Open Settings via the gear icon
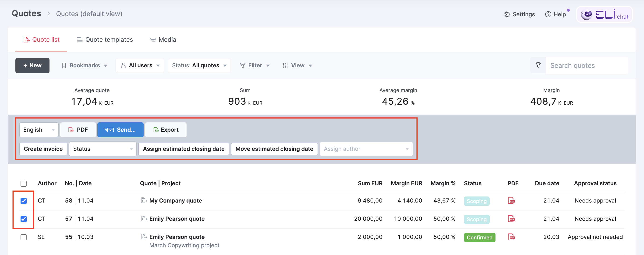The width and height of the screenshot is (644, 255). point(507,14)
